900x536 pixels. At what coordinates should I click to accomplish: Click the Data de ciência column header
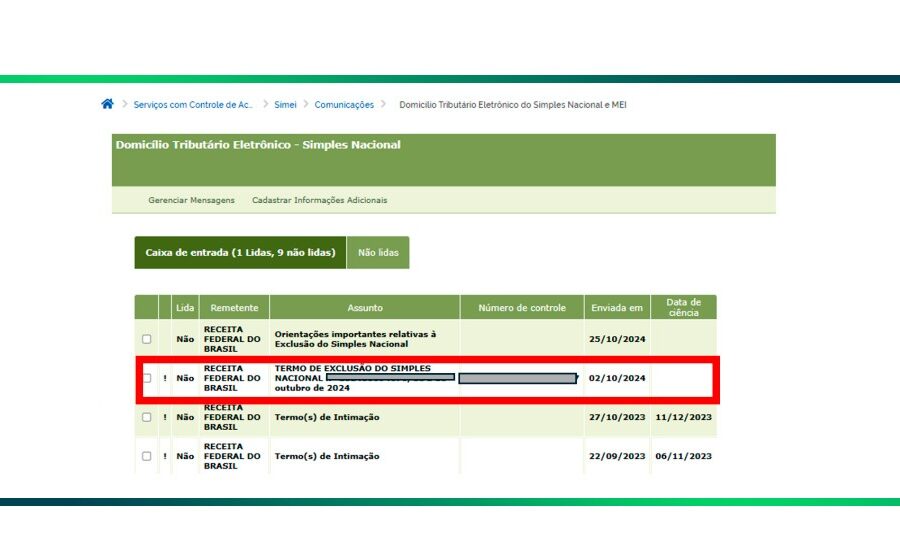pos(684,308)
